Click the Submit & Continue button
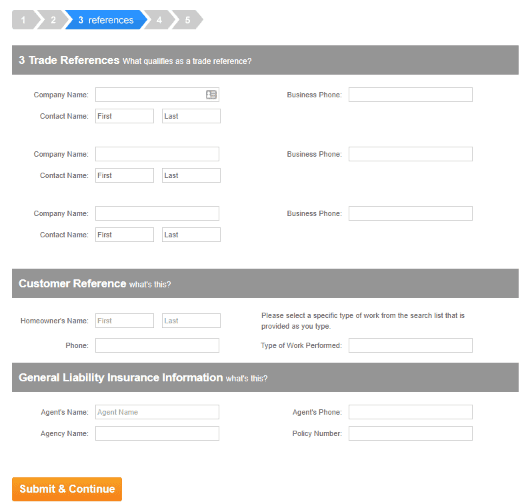The image size is (528, 503). [x=67, y=489]
